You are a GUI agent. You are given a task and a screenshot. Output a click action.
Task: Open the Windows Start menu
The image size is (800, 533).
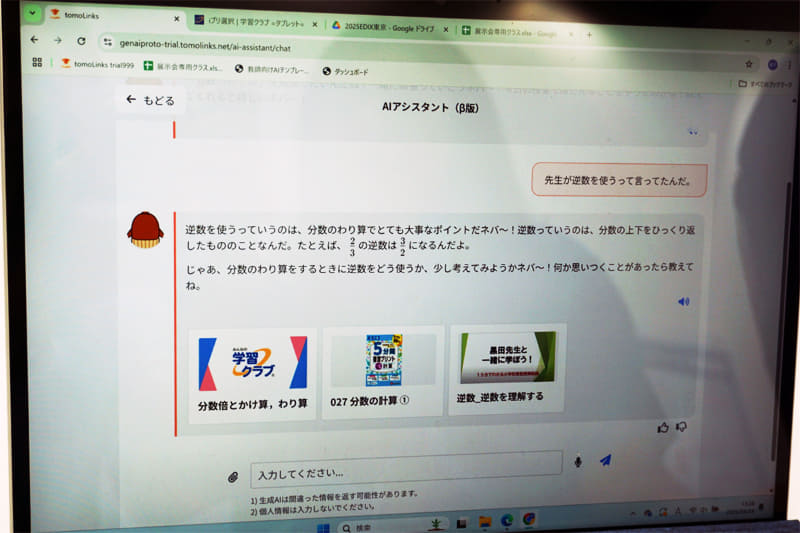point(323,528)
